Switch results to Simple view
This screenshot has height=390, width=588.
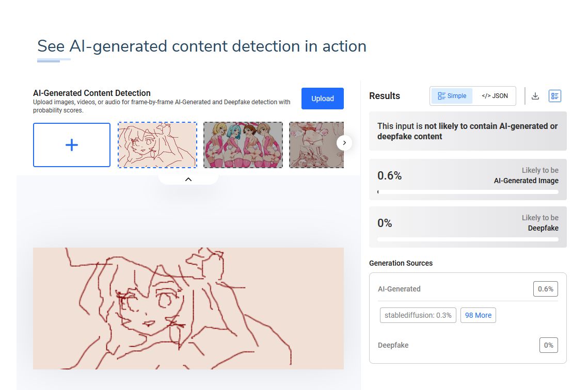coord(452,96)
